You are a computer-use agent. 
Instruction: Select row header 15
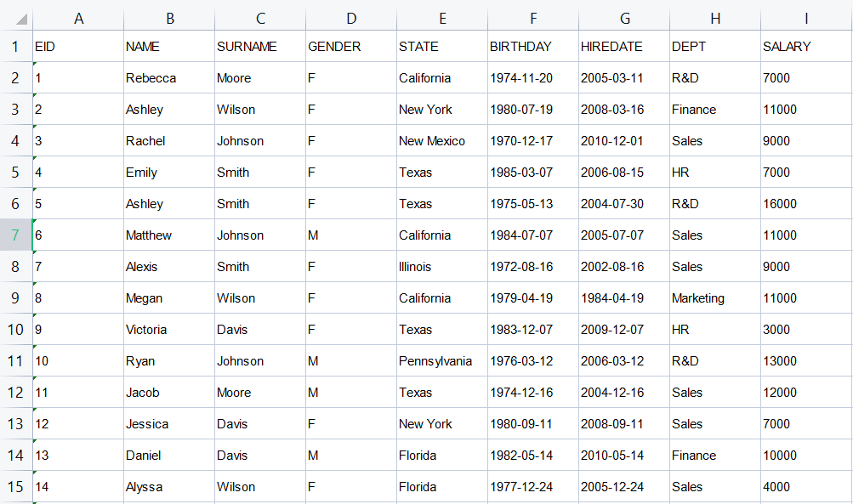pyautogui.click(x=14, y=486)
